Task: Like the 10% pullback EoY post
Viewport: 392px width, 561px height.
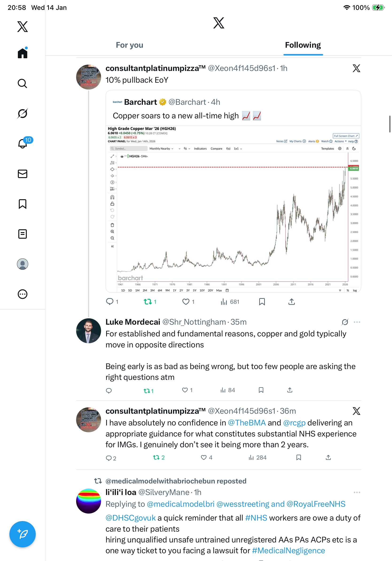Action: [x=186, y=302]
